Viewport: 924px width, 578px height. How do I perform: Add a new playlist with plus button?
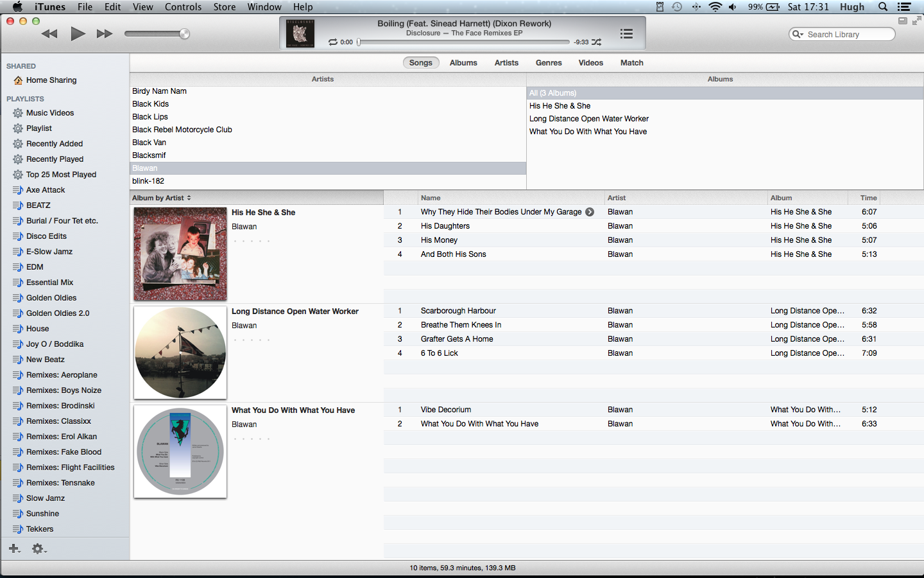pyautogui.click(x=14, y=548)
